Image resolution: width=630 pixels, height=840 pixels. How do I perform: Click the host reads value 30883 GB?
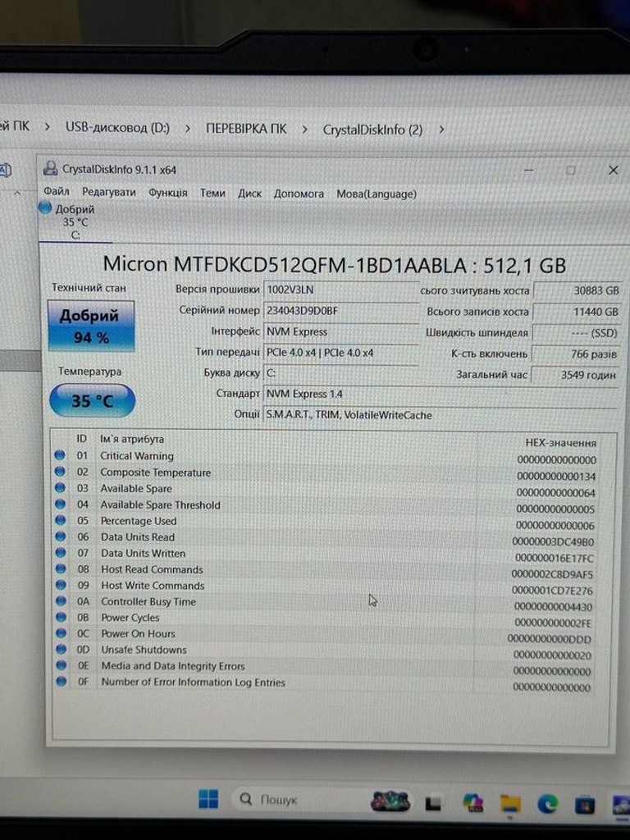coord(577,290)
